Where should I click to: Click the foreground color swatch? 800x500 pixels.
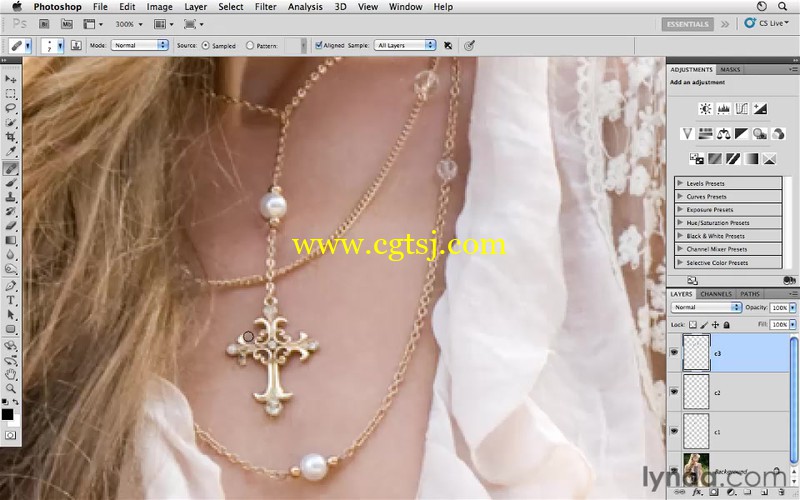click(x=7, y=414)
